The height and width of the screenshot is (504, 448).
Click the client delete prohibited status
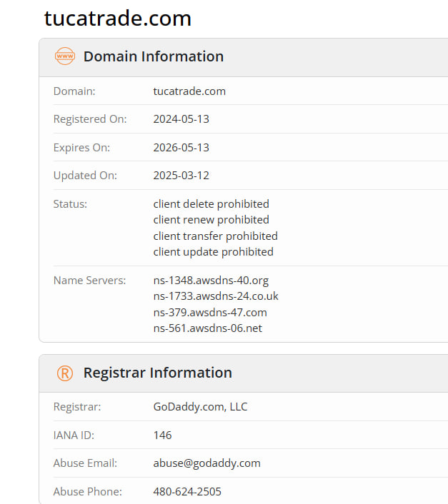pos(211,204)
